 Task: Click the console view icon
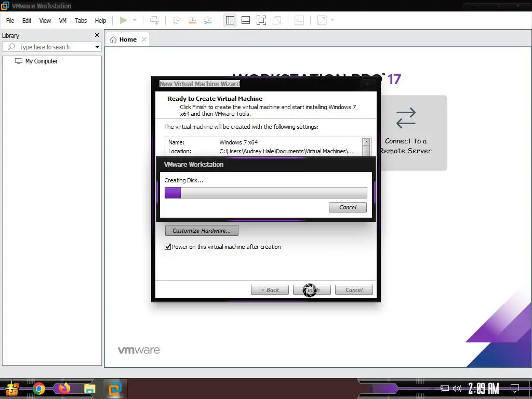click(299, 20)
